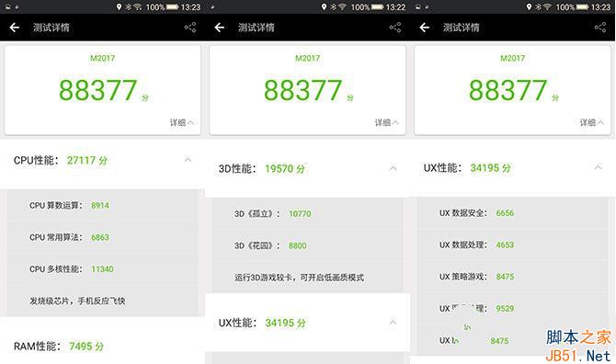Tap 88377 total score on the CPU性能 screen

97,90
